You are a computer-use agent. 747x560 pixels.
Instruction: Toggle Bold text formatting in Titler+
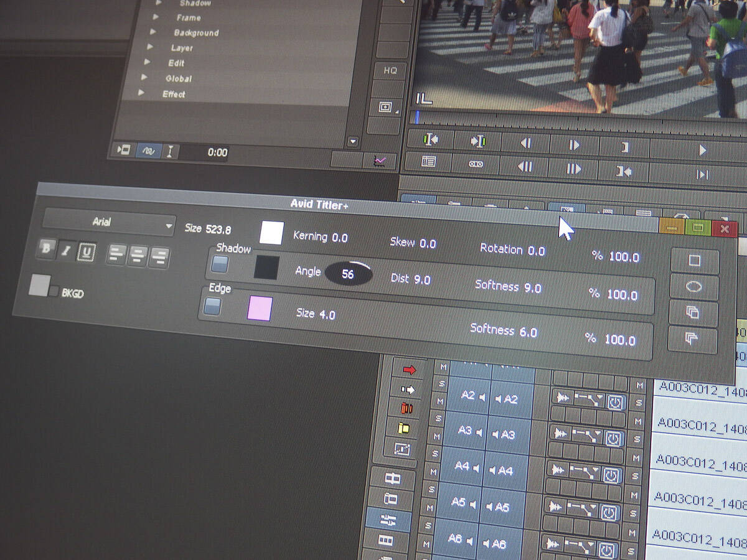coord(45,248)
